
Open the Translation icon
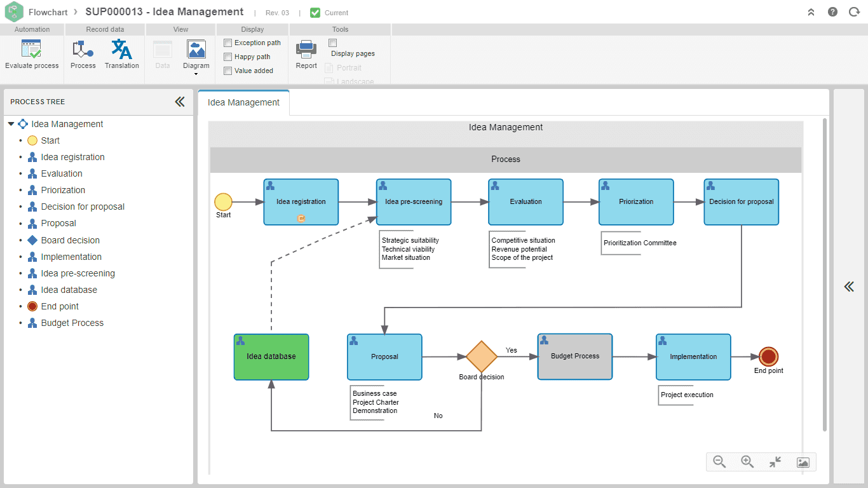[121, 50]
